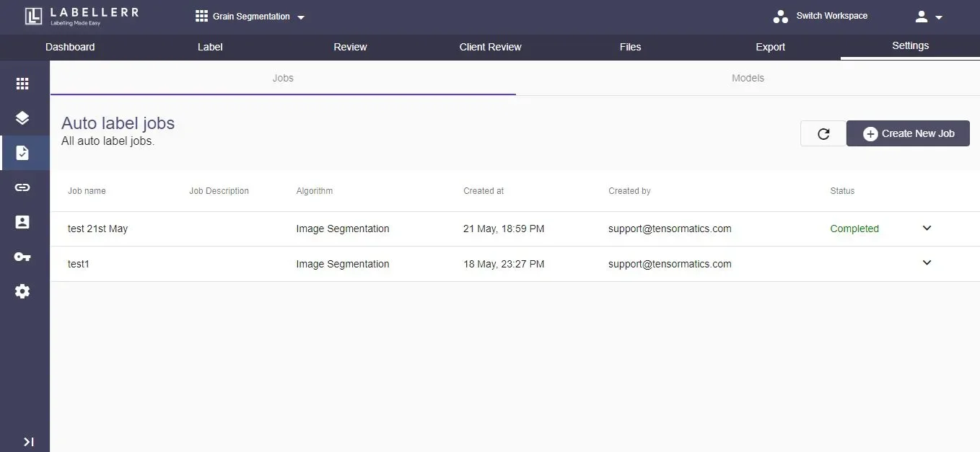The image size is (980, 452).
Task: Click the 21 May, 18:59 PM timestamp
Action: coord(504,229)
